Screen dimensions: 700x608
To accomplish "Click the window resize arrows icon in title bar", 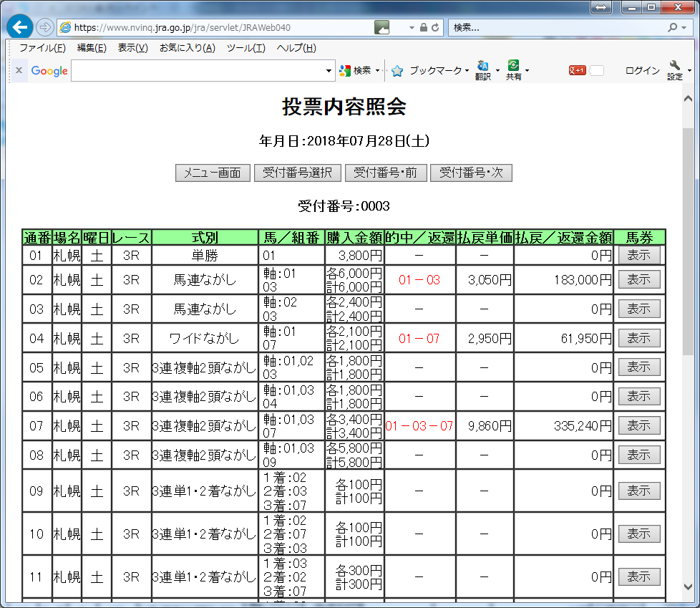I will click(x=601, y=7).
